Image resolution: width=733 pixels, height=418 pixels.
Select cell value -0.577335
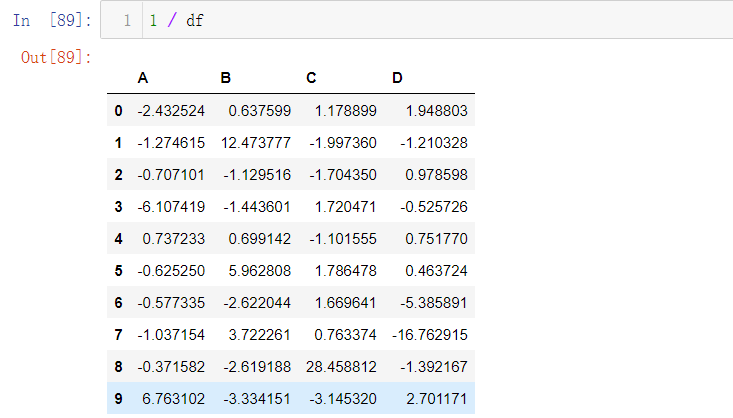pos(171,303)
